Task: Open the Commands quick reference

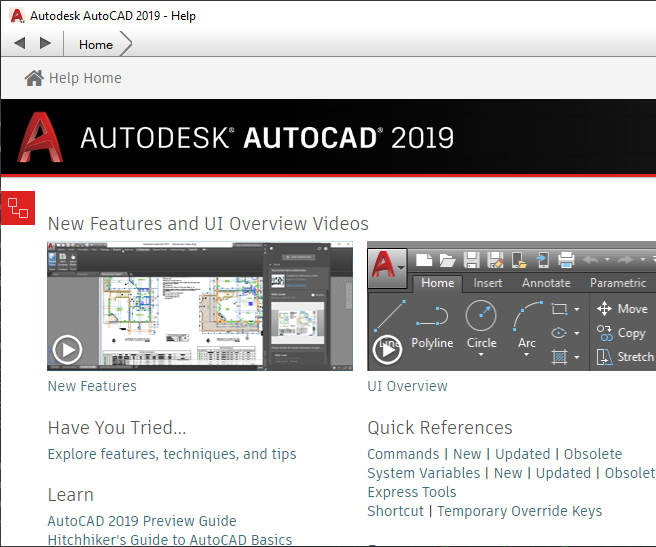Action: [403, 454]
